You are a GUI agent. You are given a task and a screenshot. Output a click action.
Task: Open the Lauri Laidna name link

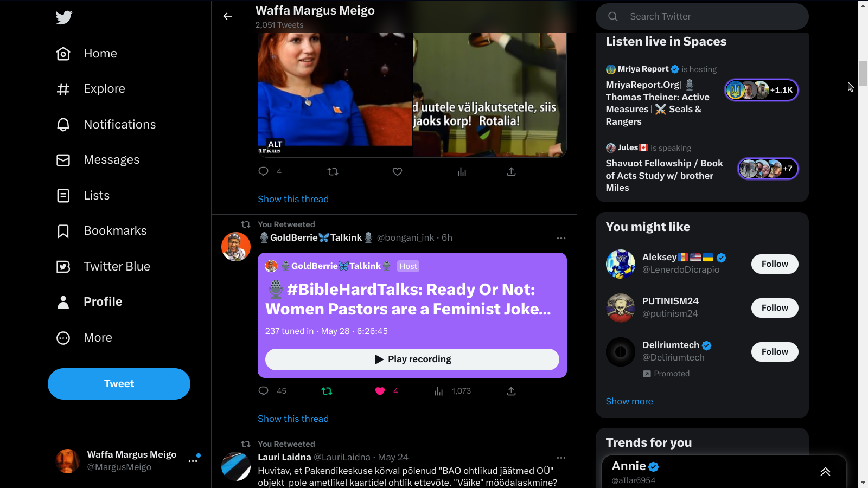[x=284, y=457]
